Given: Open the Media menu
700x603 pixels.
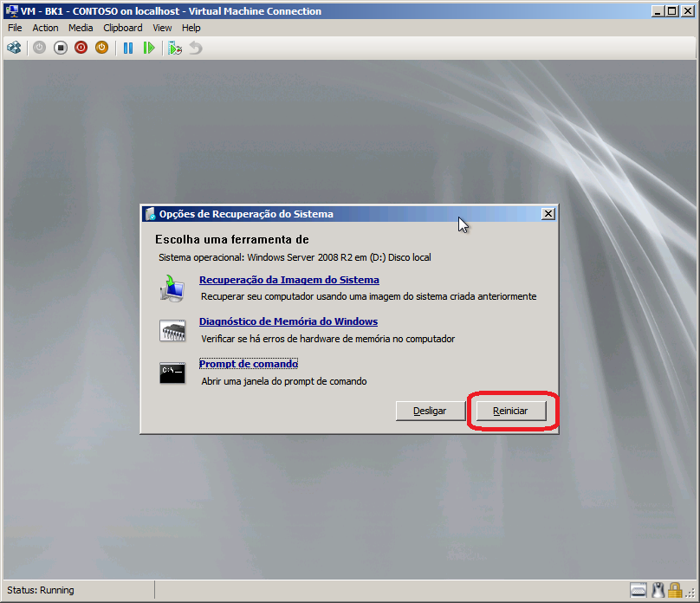Looking at the screenshot, I should click(x=81, y=28).
